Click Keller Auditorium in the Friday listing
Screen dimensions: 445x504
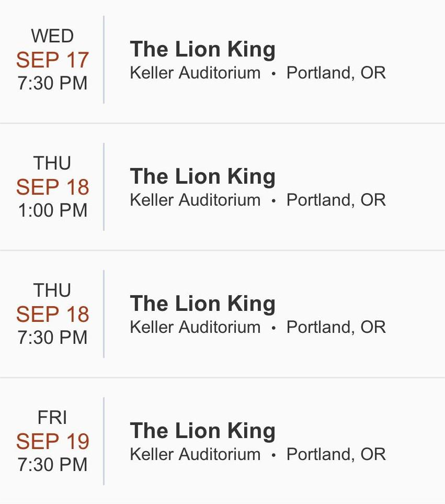195,454
